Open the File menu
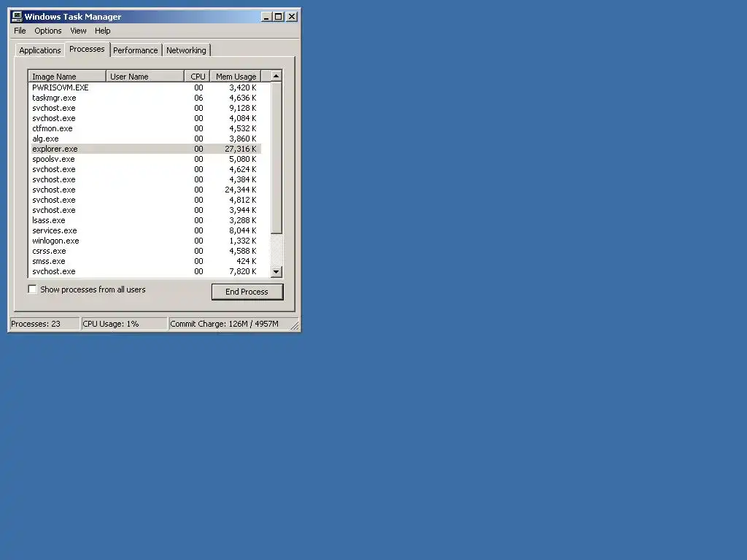The image size is (747, 560). (x=20, y=31)
